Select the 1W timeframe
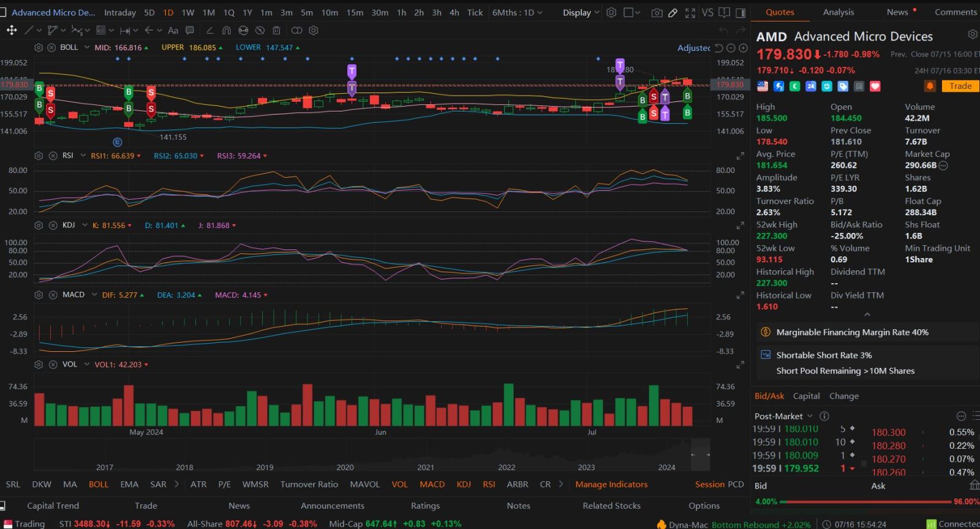980x529 pixels. pos(188,12)
